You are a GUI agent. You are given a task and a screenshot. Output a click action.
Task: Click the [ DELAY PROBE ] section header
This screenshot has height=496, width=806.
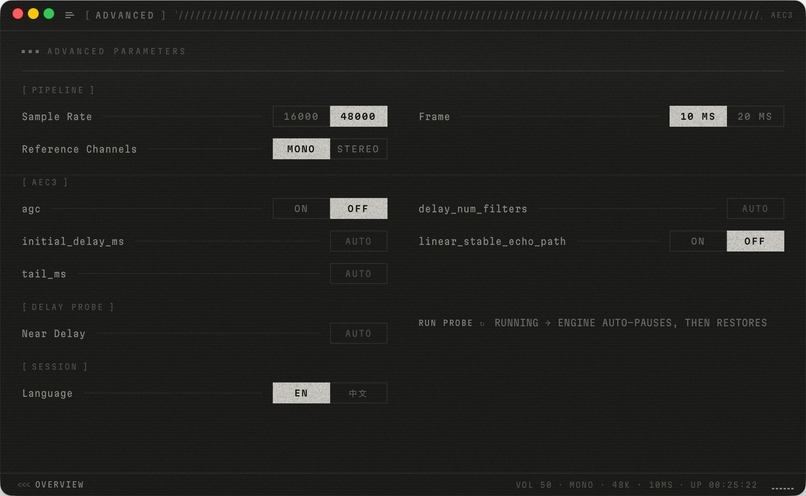pos(67,307)
